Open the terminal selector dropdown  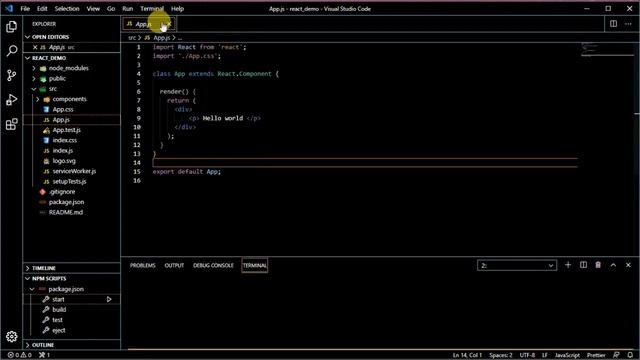517,265
